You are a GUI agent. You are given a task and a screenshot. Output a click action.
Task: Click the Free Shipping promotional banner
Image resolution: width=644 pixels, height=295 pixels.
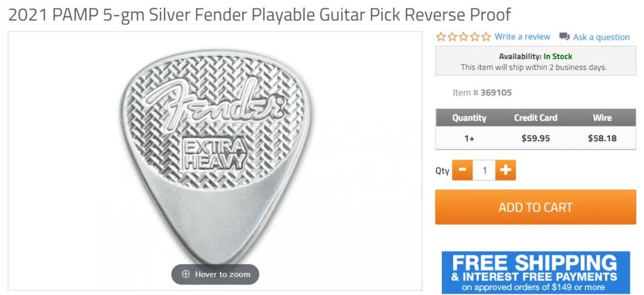(x=535, y=272)
